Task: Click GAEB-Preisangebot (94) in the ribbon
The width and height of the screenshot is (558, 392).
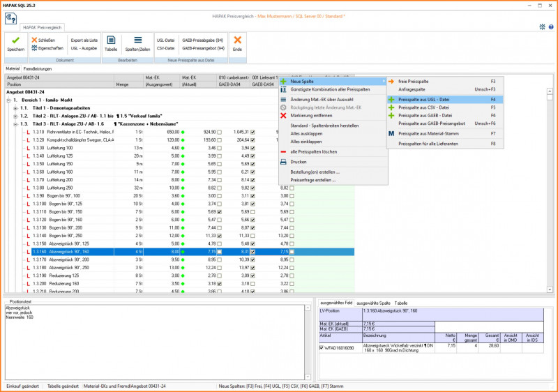Action: coord(202,48)
